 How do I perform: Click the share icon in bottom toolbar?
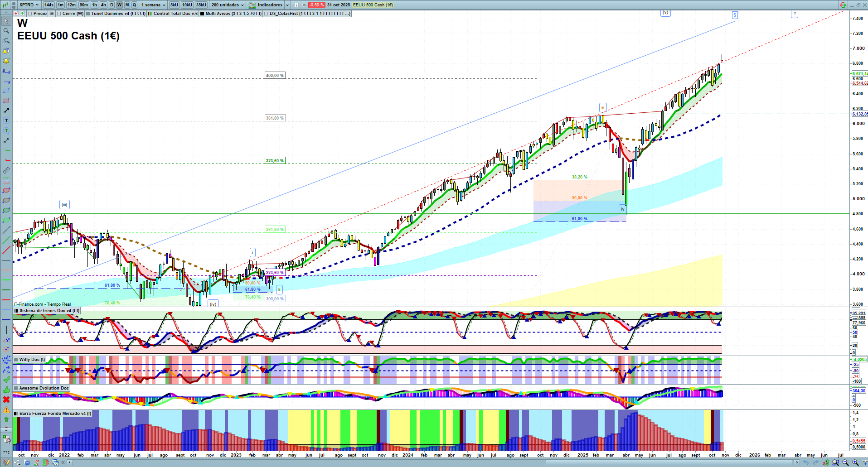[17, 462]
